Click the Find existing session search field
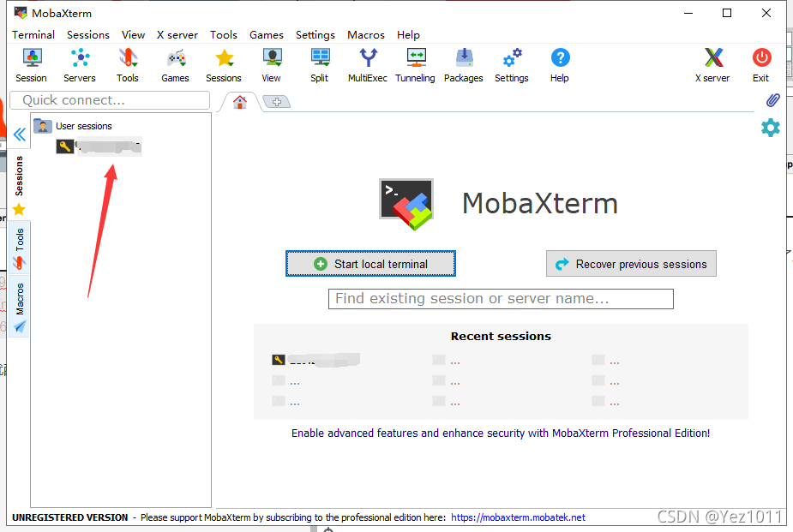The image size is (793, 532). [x=501, y=299]
